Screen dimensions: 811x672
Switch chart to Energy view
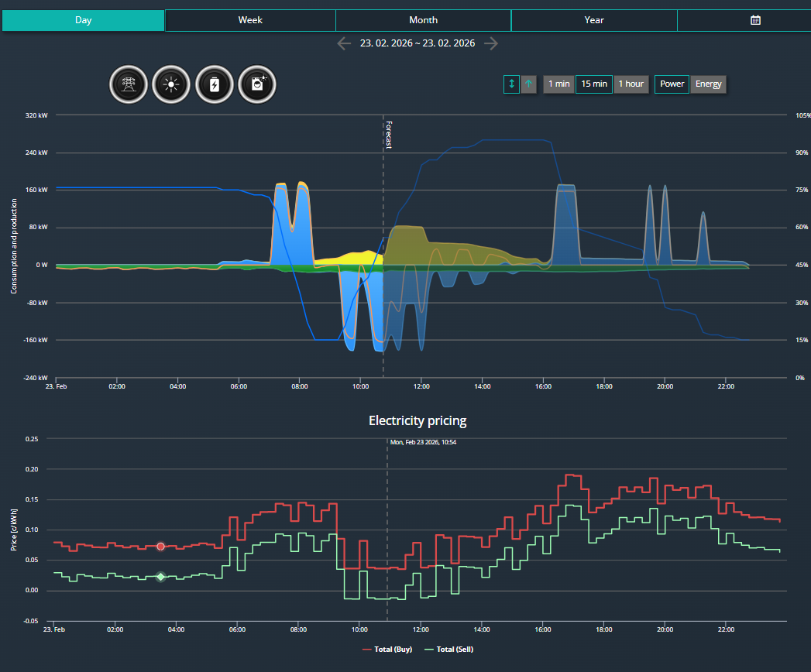708,84
